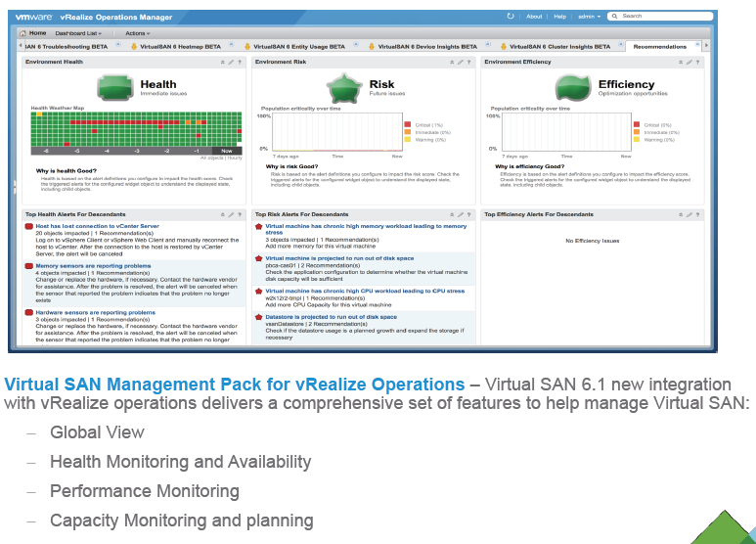Edit the Top Efficiency Alerts For Descendants widget
This screenshot has height=544, width=756.
tap(689, 214)
